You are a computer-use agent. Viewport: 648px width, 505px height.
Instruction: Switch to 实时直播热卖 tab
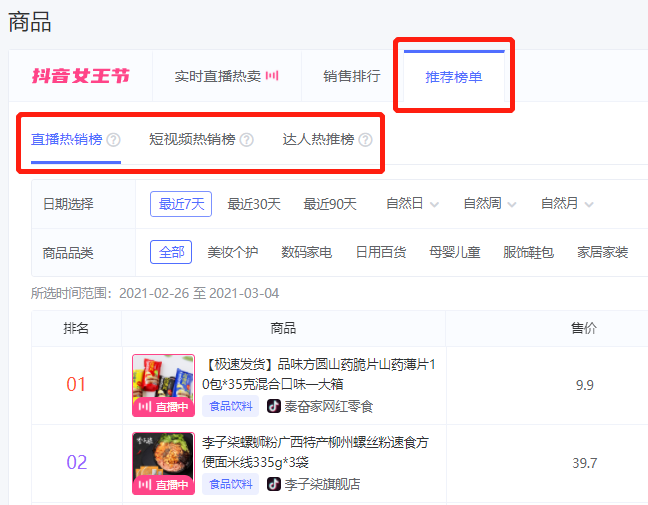pyautogui.click(x=217, y=76)
